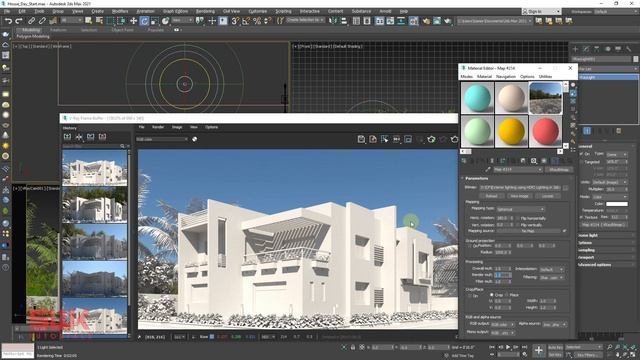Click the white light Color swatch

tap(617, 204)
